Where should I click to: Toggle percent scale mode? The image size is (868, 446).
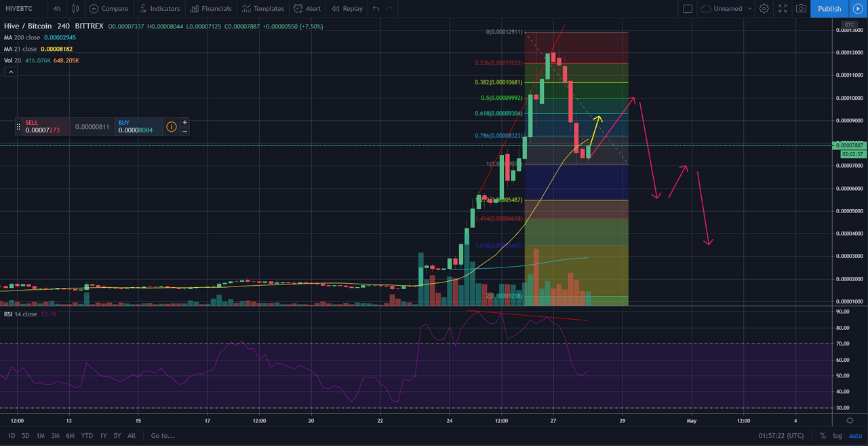[x=823, y=435]
